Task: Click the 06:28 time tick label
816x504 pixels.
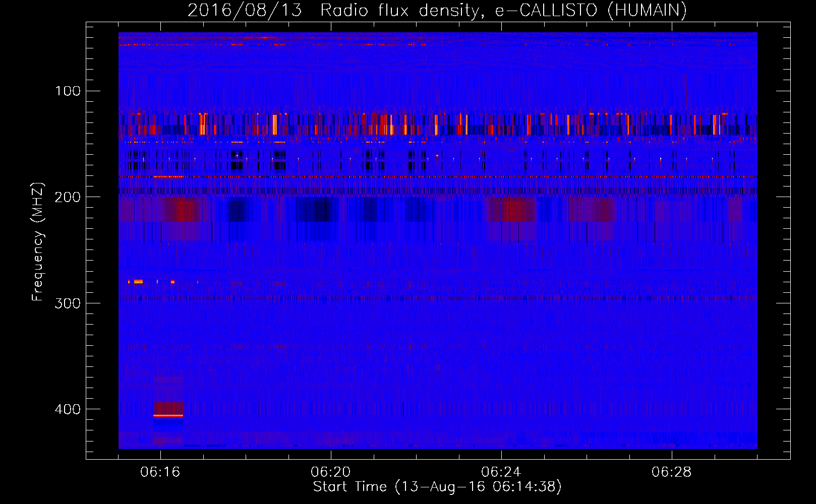Action: (x=672, y=472)
